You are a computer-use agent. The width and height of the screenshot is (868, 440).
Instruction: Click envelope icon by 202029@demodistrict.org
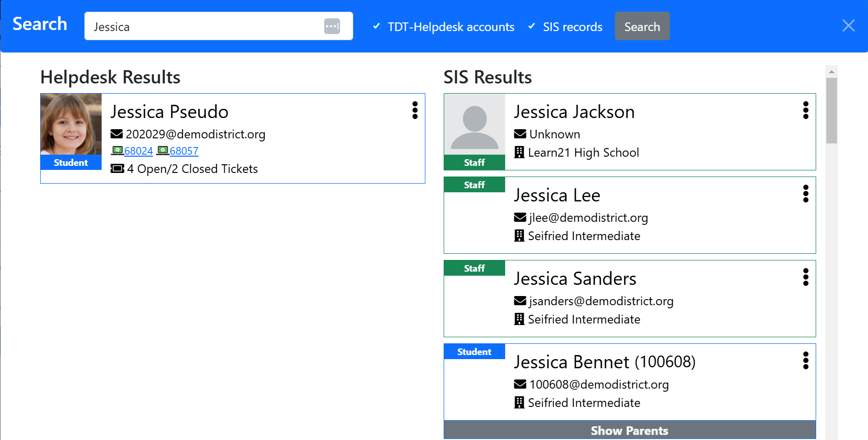point(117,134)
